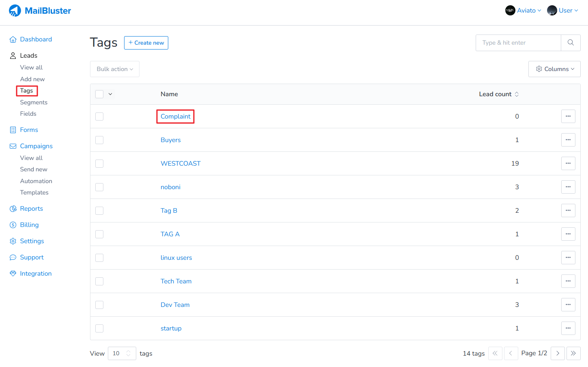Check the Buyers tag checkbox
The width and height of the screenshot is (588, 367).
(x=99, y=140)
